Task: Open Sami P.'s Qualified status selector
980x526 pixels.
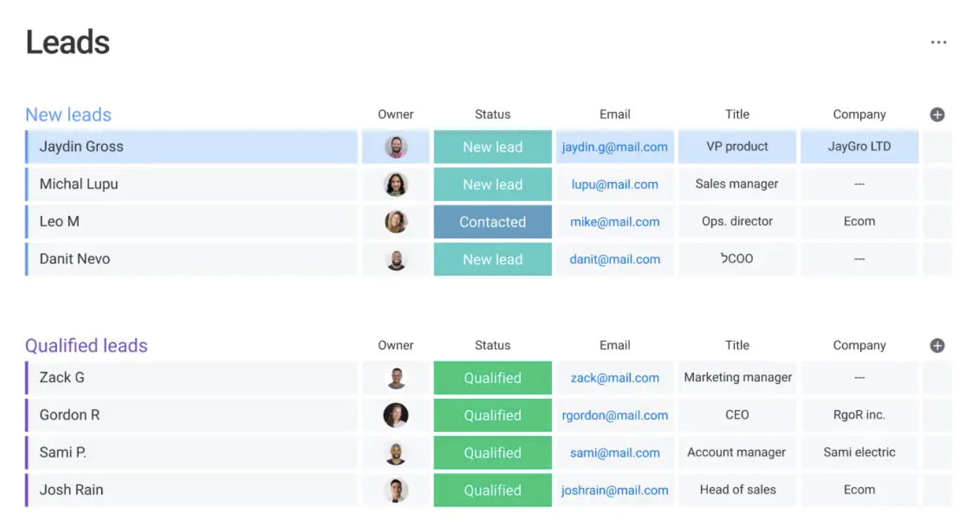Action: (492, 452)
